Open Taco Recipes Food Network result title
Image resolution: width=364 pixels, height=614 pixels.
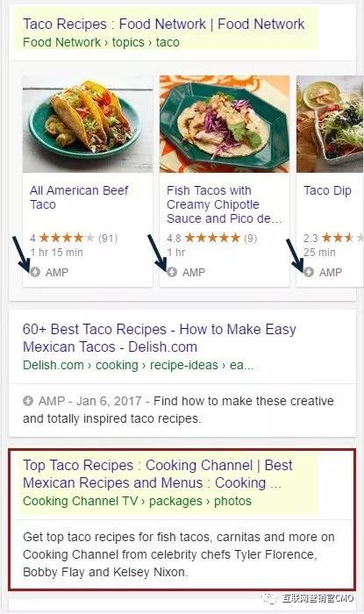[164, 24]
